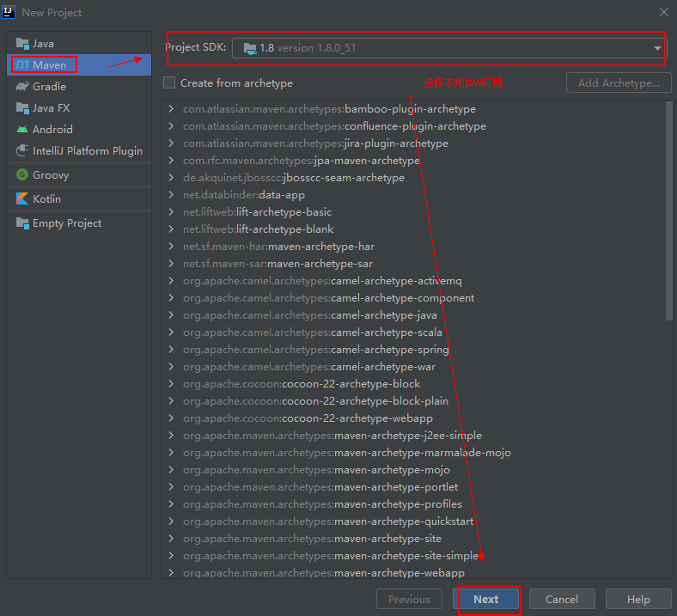
Task: Select maven-archetype-portlet row
Action: [414, 487]
